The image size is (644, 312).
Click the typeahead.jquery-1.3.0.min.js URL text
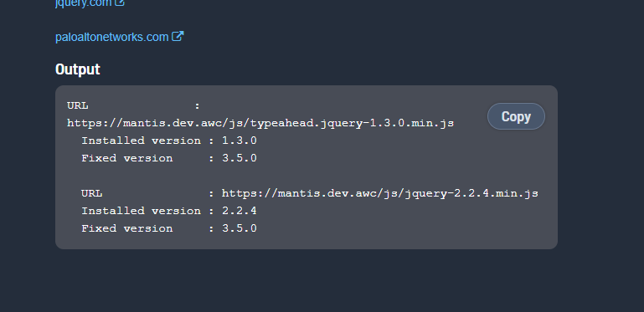click(260, 123)
